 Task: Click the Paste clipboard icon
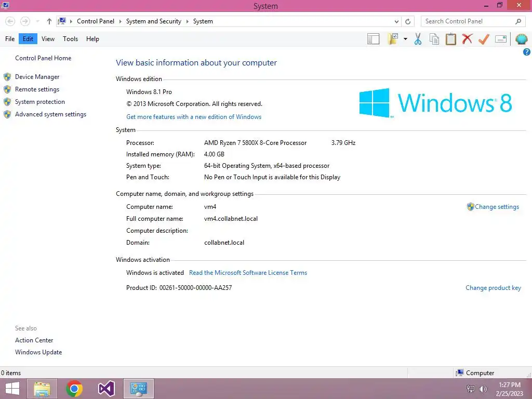coord(451,39)
